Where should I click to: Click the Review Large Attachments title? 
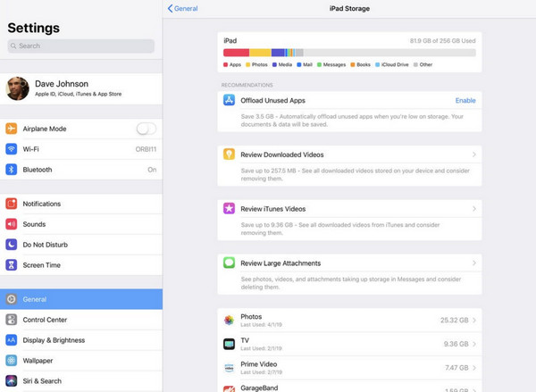click(281, 263)
